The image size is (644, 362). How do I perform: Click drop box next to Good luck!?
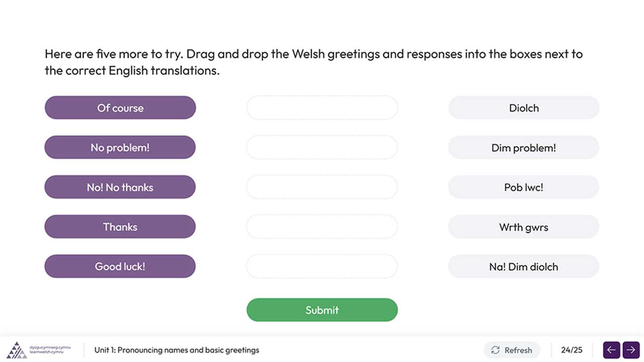[x=322, y=266]
